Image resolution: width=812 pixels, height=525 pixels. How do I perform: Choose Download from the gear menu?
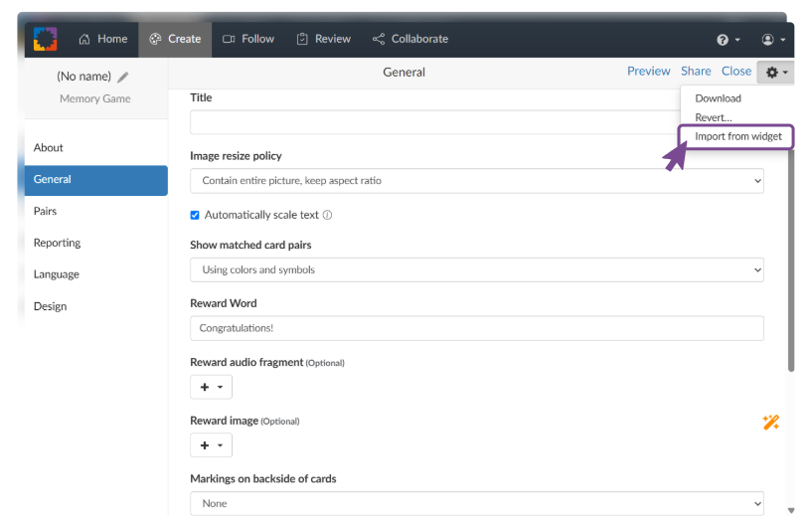coord(718,98)
